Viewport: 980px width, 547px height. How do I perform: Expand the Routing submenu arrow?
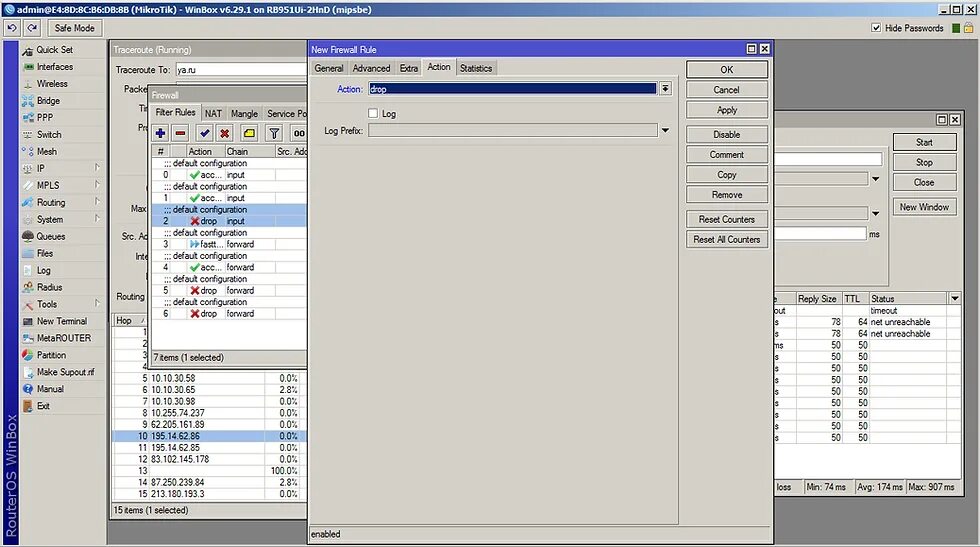[x=98, y=201]
